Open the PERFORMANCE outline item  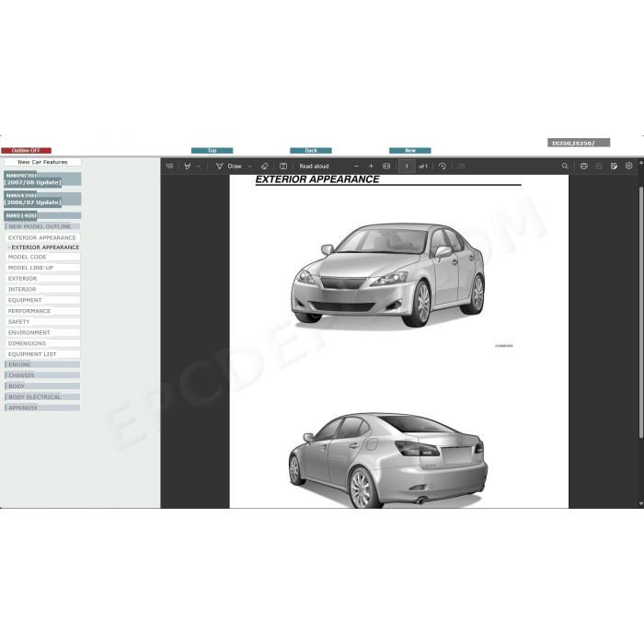coord(42,311)
